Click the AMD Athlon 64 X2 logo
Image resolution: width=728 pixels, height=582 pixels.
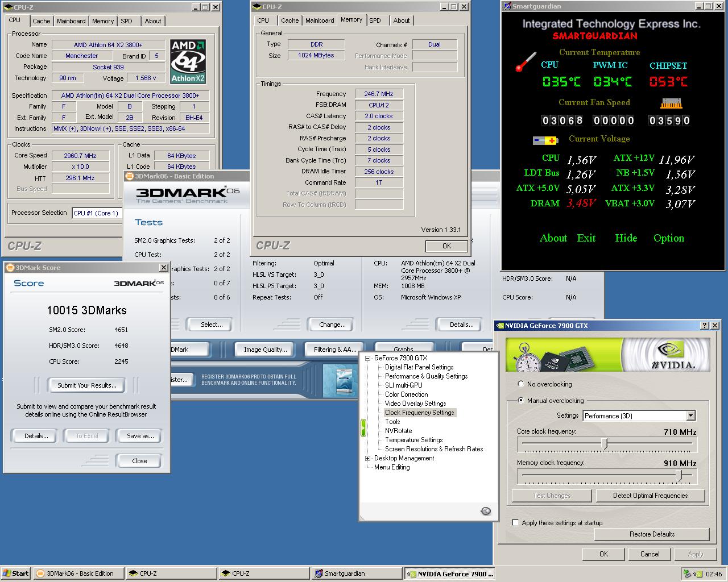pos(188,61)
